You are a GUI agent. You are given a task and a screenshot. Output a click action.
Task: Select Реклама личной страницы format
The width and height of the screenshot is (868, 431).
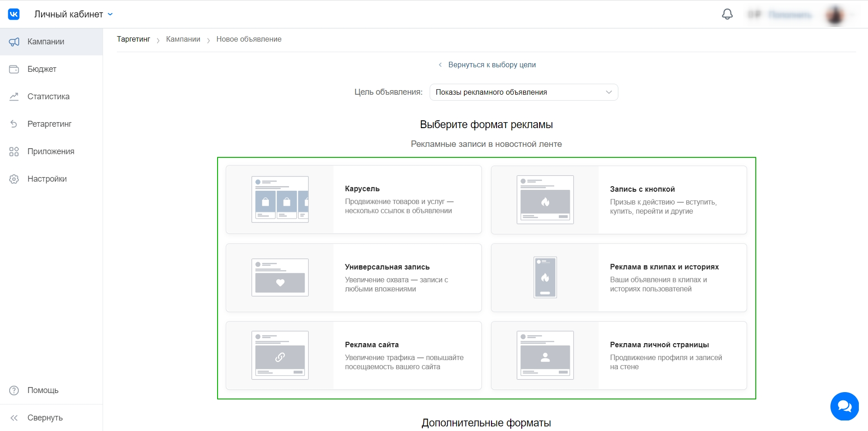(619, 356)
